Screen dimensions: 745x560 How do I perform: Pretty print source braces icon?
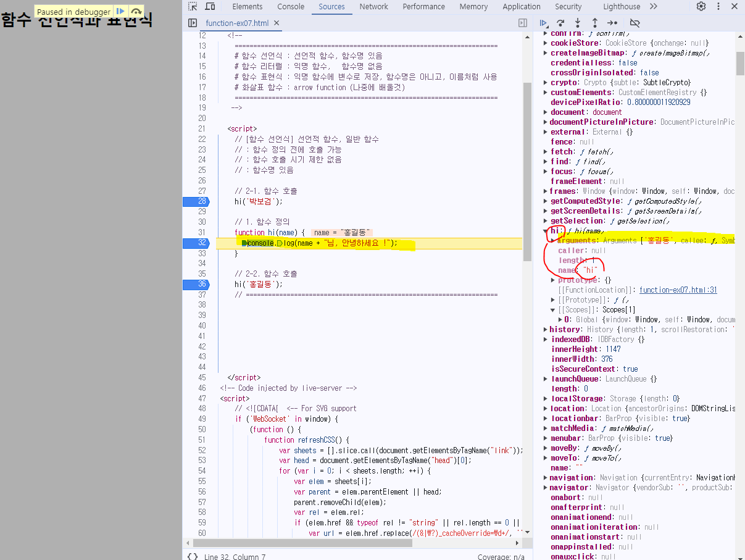pos(193,556)
